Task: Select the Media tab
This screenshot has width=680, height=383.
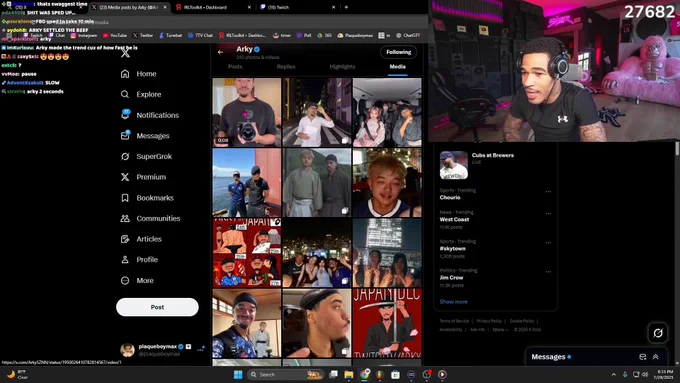Action: coord(397,67)
